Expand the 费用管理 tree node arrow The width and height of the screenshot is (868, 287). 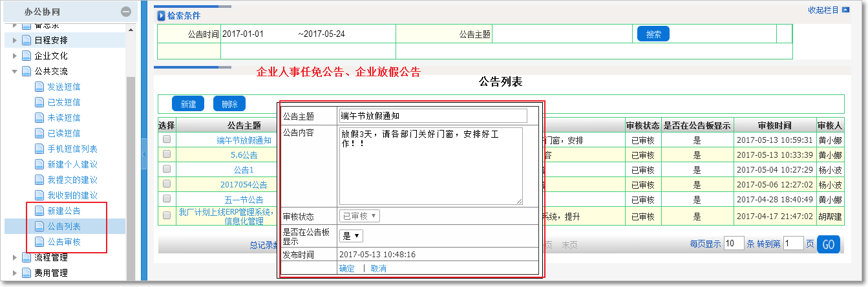pyautogui.click(x=15, y=273)
